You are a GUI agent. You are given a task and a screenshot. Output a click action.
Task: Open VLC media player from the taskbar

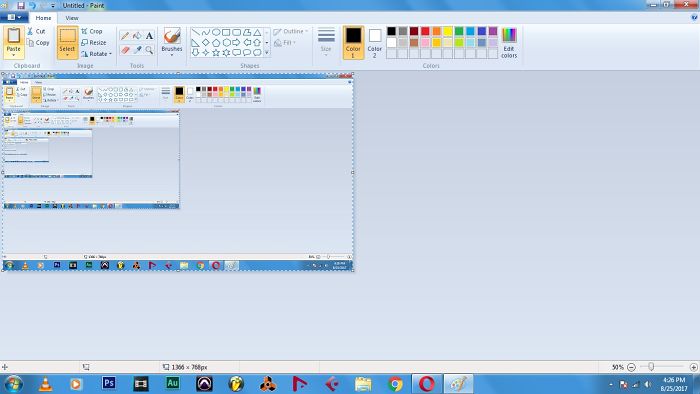(x=45, y=384)
